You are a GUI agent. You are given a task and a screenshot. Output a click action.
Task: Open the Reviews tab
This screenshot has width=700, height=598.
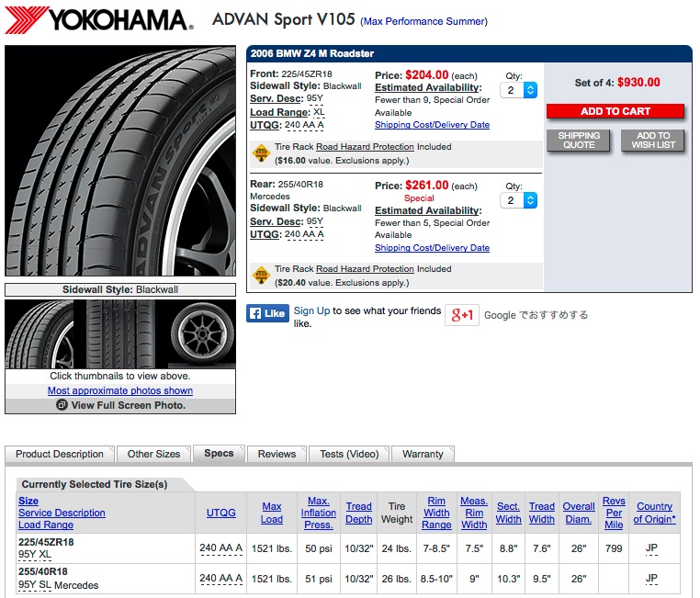(x=277, y=454)
